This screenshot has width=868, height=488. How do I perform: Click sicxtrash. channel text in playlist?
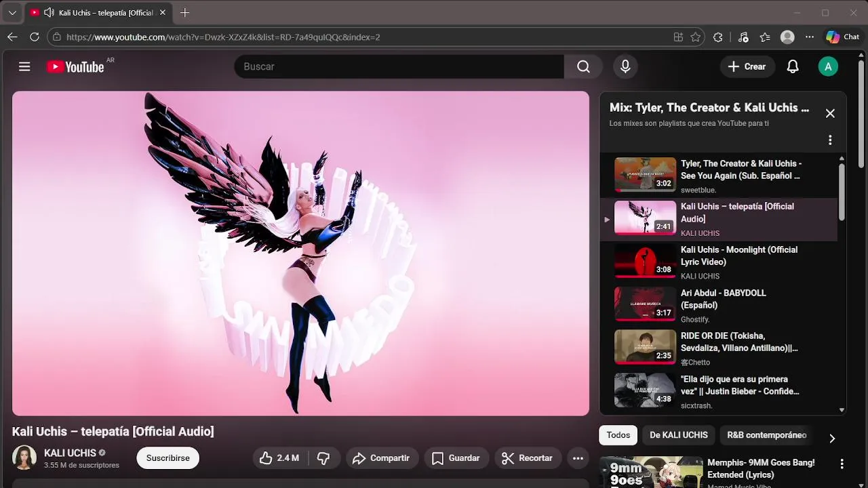pos(696,405)
